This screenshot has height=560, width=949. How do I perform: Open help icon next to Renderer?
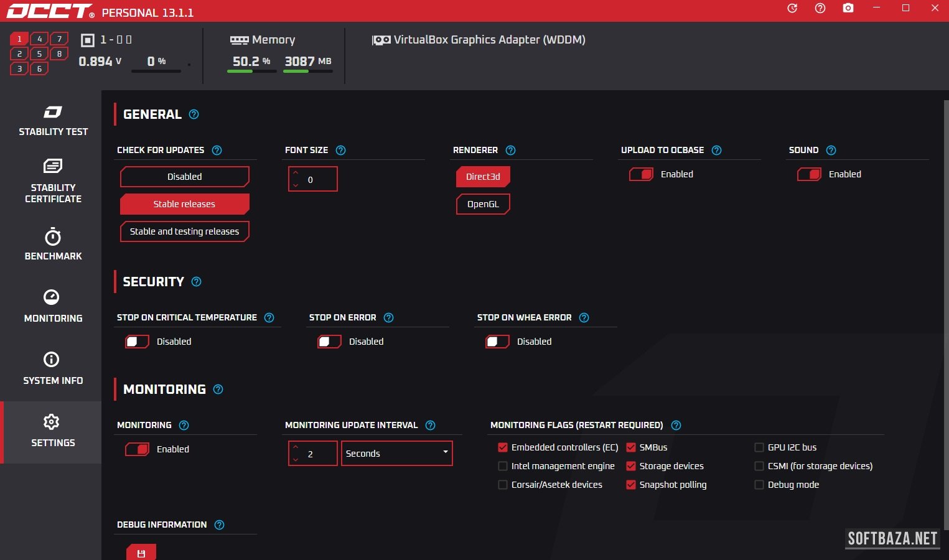[x=510, y=150]
